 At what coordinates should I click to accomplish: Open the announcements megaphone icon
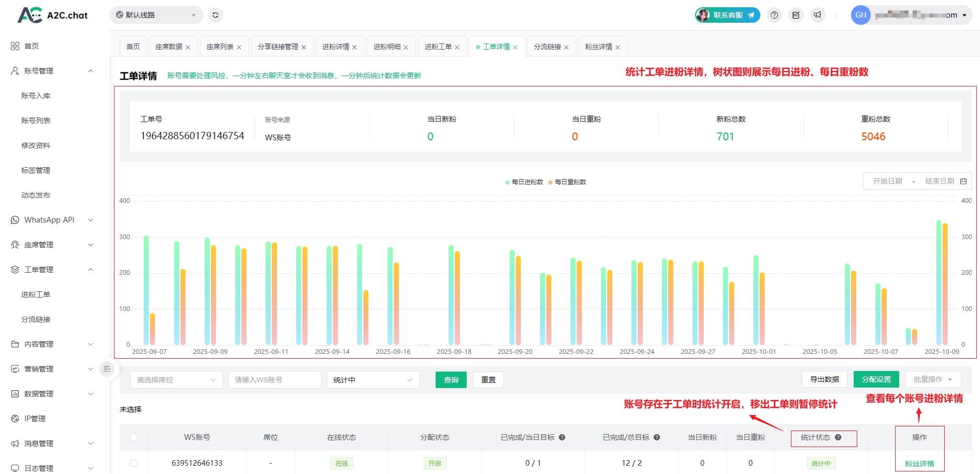click(817, 15)
